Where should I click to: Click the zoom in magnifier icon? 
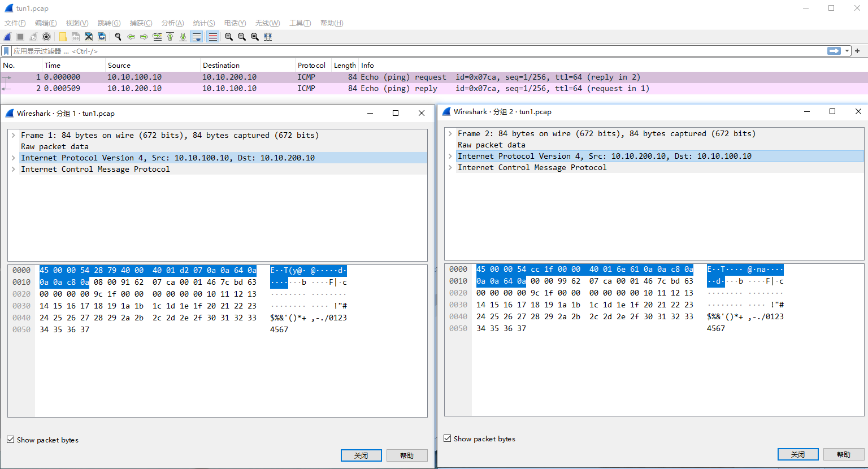point(228,37)
